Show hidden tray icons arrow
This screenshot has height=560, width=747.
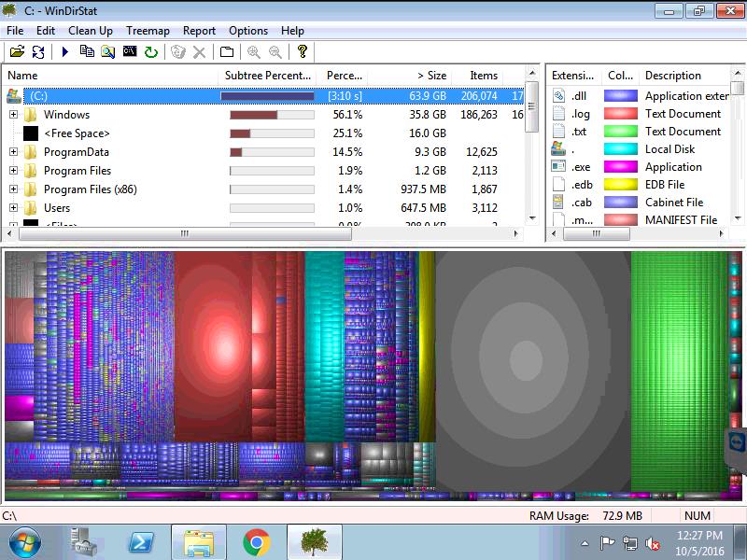585,543
